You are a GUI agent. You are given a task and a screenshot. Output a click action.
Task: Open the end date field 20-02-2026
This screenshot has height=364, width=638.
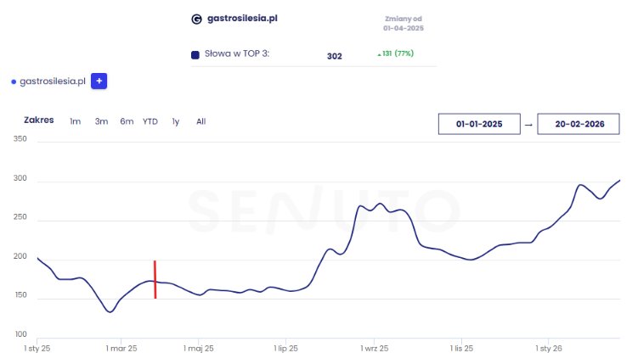click(x=579, y=124)
